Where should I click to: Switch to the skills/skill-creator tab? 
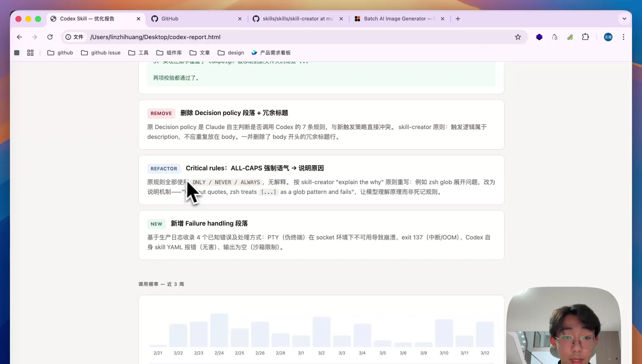(x=298, y=18)
